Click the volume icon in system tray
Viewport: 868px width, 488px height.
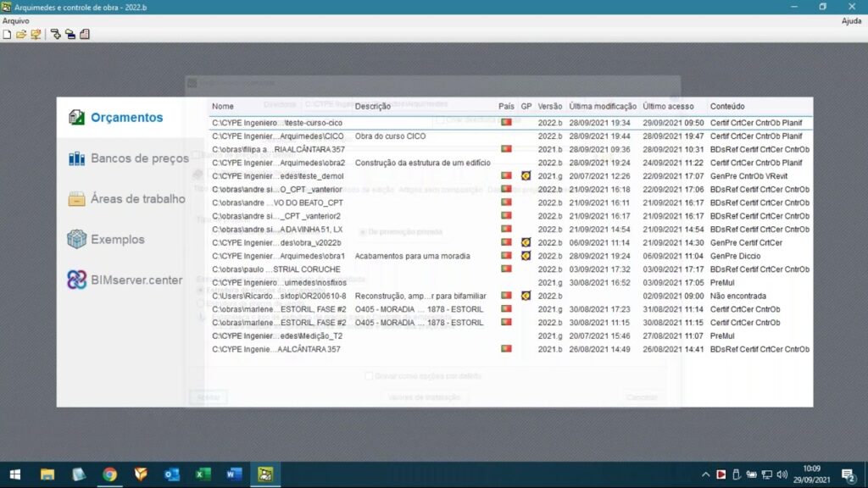click(782, 474)
